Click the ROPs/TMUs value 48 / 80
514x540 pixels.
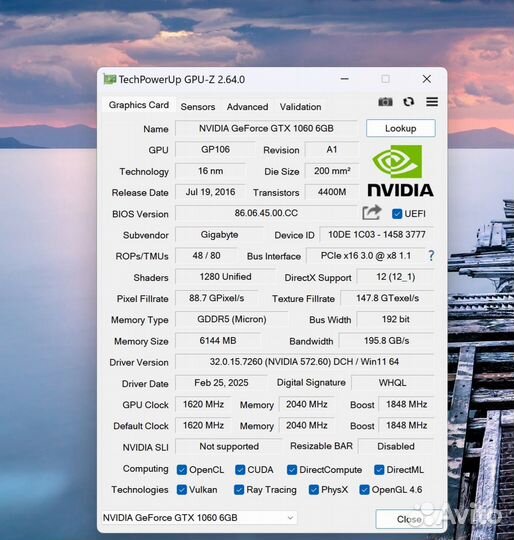(206, 256)
